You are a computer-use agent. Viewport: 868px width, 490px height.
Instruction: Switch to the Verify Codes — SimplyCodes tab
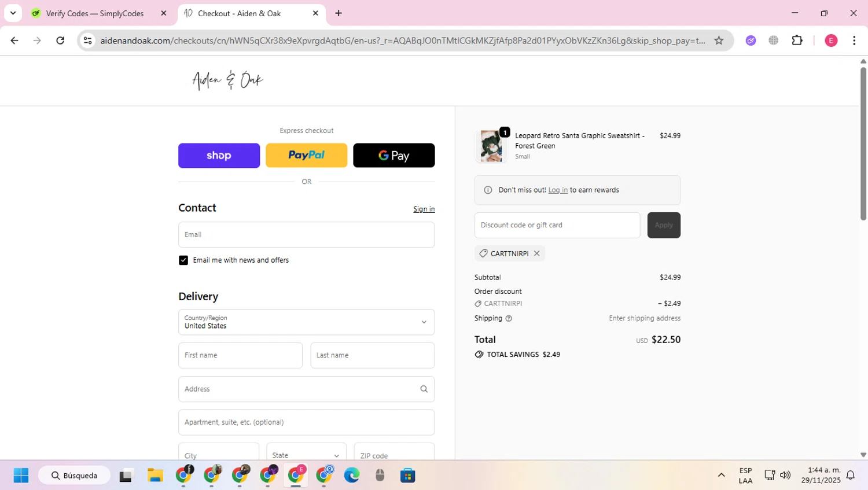point(95,13)
